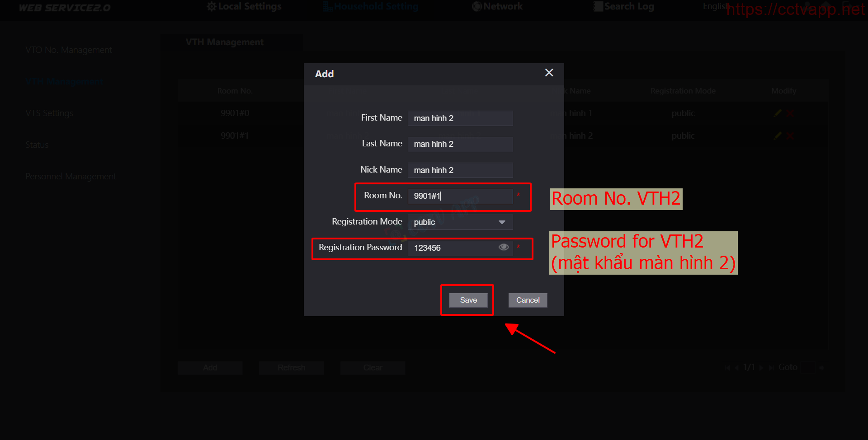Click red delete icon for room 9901#1

coord(790,136)
